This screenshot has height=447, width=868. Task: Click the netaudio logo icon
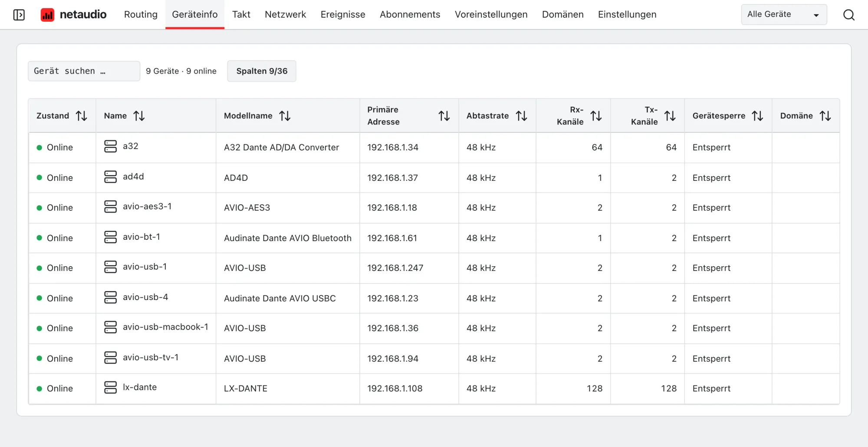point(47,15)
